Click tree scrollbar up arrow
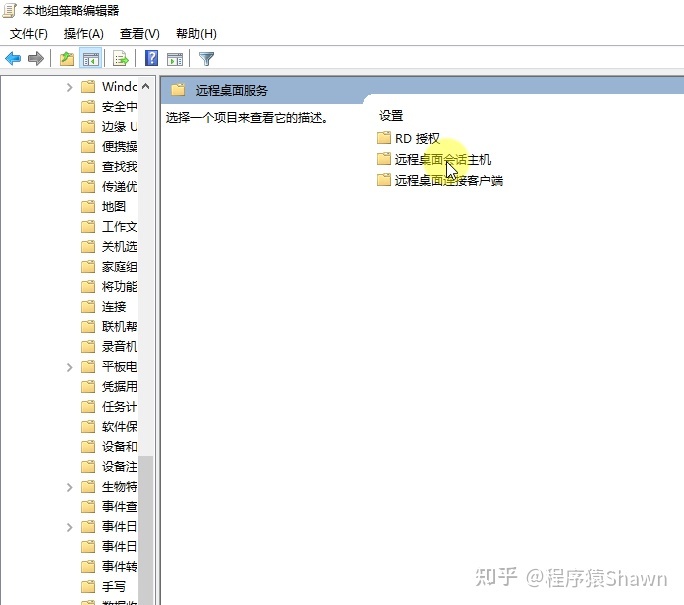This screenshot has width=684, height=605. tap(146, 86)
